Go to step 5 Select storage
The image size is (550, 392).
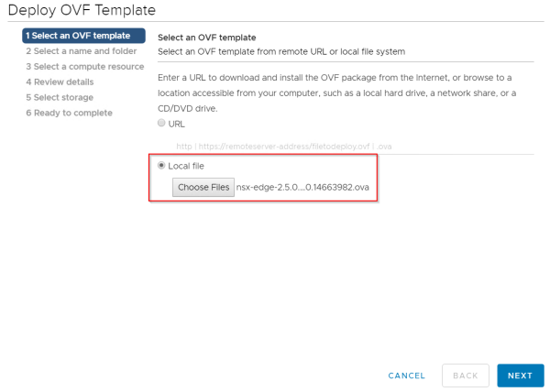pos(60,97)
